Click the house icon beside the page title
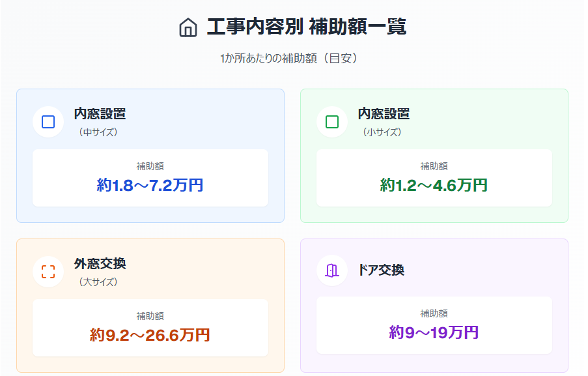Image resolution: width=588 pixels, height=376 pixels. coord(188,28)
